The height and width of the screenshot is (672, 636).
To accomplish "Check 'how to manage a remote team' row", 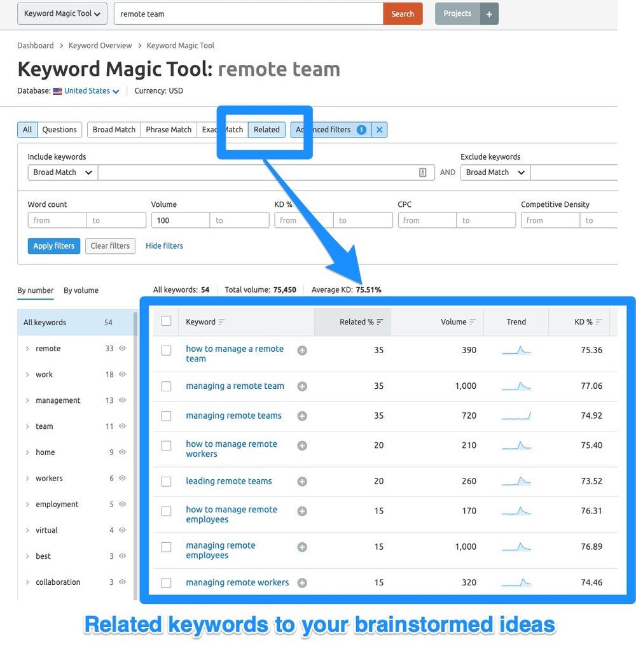I will click(x=166, y=351).
